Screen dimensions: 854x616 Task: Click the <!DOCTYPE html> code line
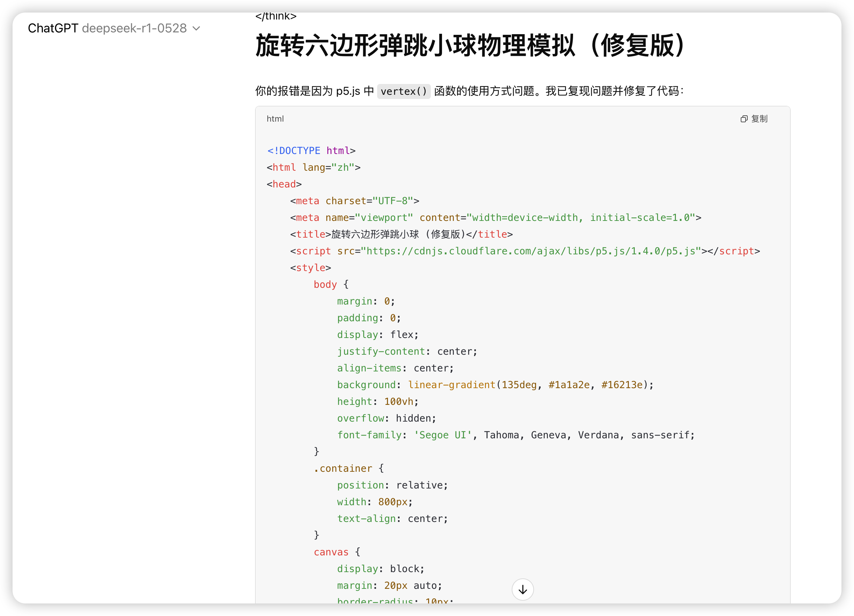tap(311, 151)
